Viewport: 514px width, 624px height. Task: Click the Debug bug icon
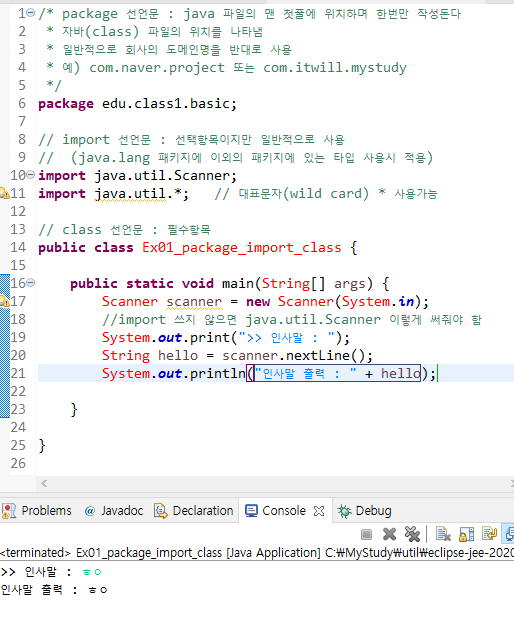[345, 511]
